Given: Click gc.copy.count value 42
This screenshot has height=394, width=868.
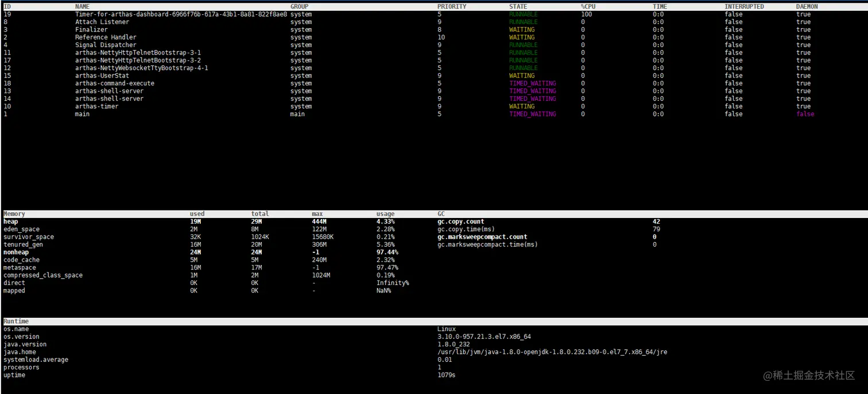Looking at the screenshot, I should (656, 221).
